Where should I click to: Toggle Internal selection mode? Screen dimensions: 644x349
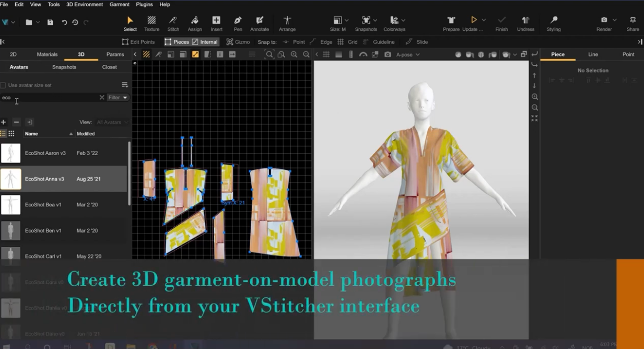pos(205,42)
